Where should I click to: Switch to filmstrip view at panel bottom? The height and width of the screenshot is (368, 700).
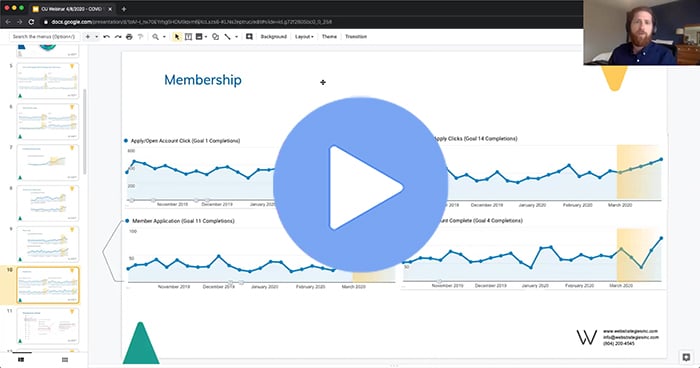(x=21, y=360)
